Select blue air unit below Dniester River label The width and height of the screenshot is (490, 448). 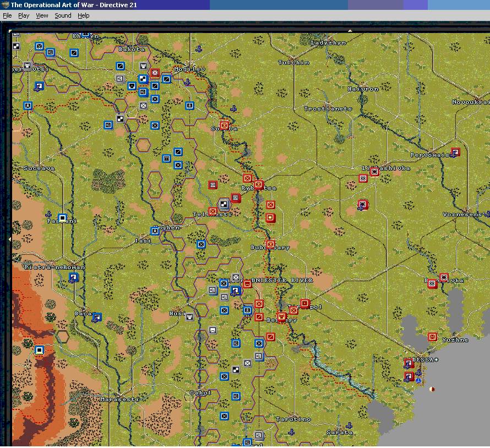[x=236, y=291]
